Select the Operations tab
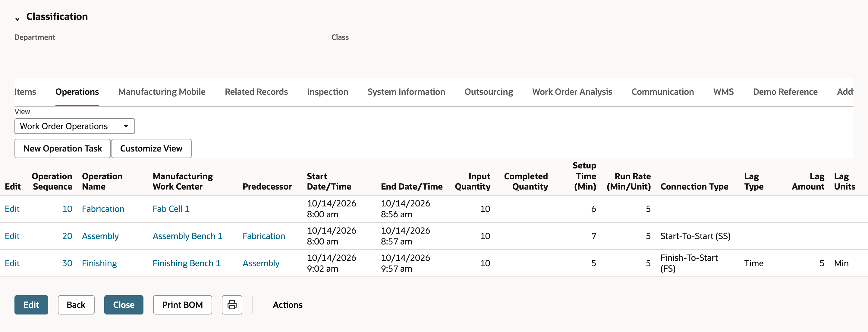Screen dimensions: 868x332 click(x=77, y=92)
